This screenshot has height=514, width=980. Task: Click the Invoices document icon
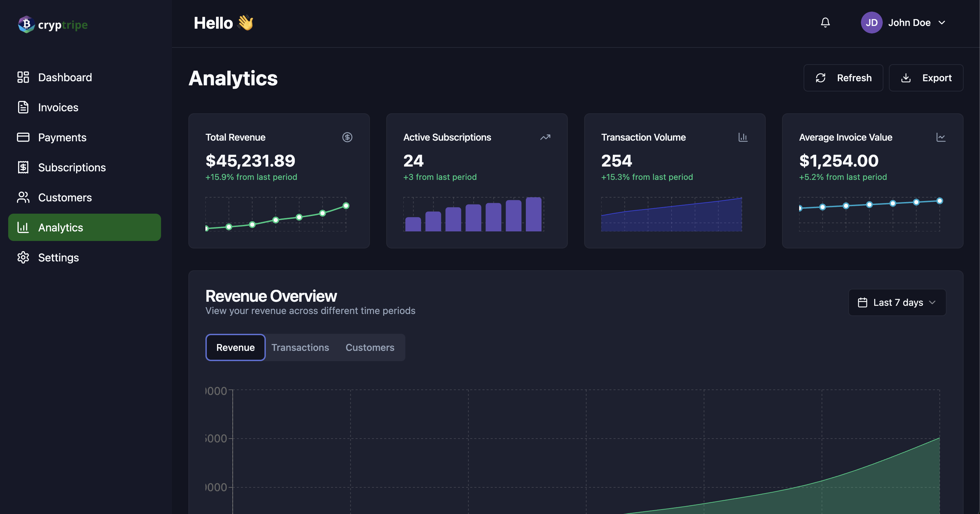point(23,107)
